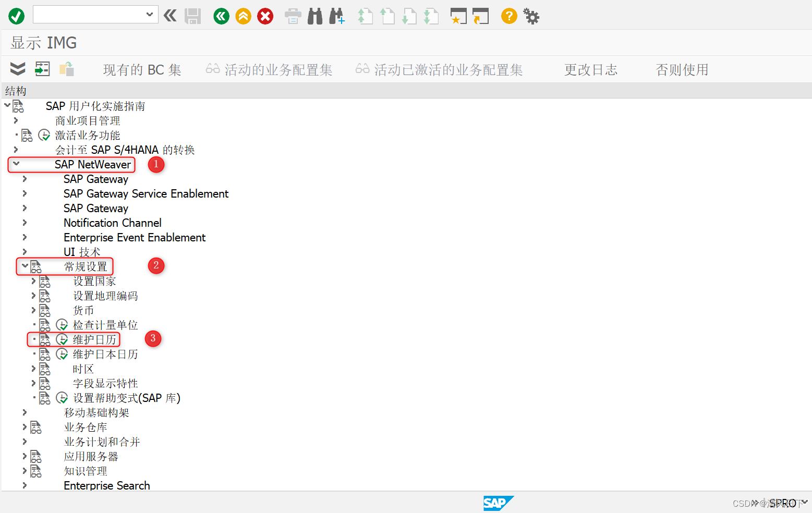Screen dimensions: 812x513
Task: Click 活动已激活的业务配置集 button
Action: pos(439,70)
